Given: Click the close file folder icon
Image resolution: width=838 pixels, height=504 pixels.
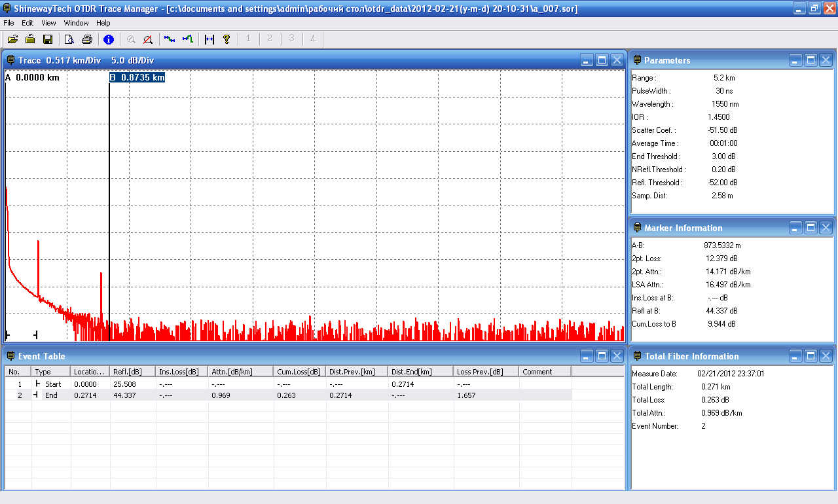Looking at the screenshot, I should [29, 39].
